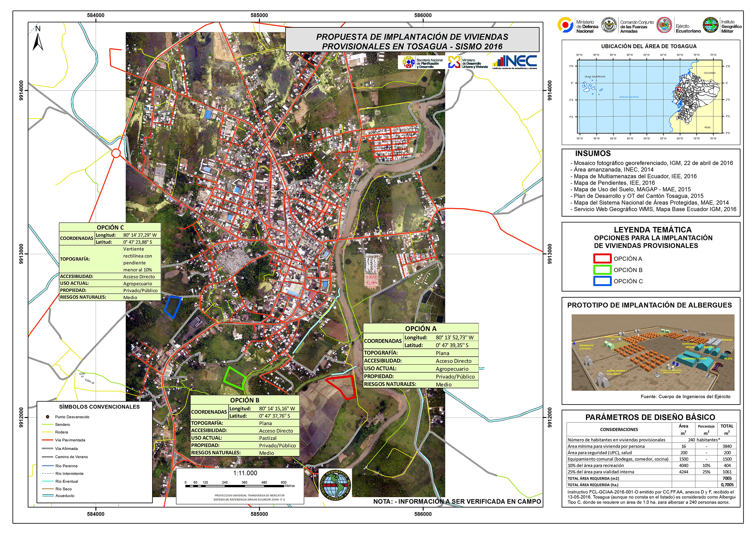The height and width of the screenshot is (534, 756).
Task: Click the prototype shelter 3D rendering image
Action: pos(653,352)
